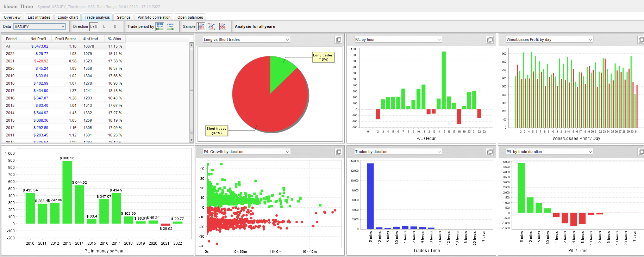Choose the in-sample (IS) chart icon
The width and height of the screenshot is (644, 257).
[212, 26]
